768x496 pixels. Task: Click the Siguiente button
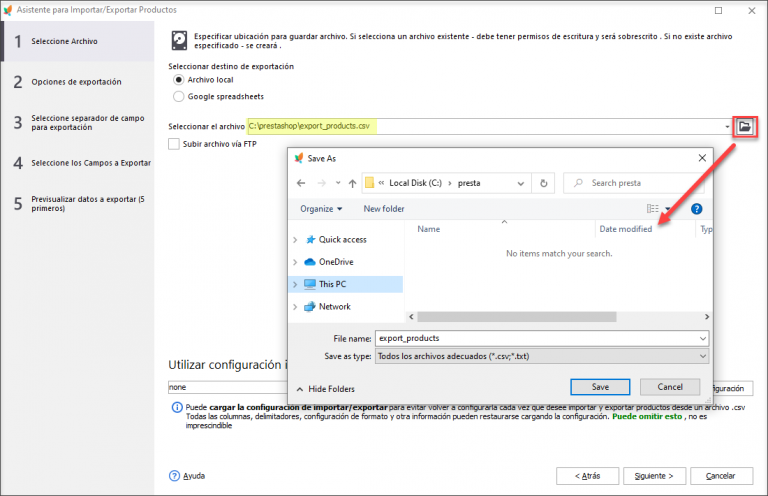point(654,476)
